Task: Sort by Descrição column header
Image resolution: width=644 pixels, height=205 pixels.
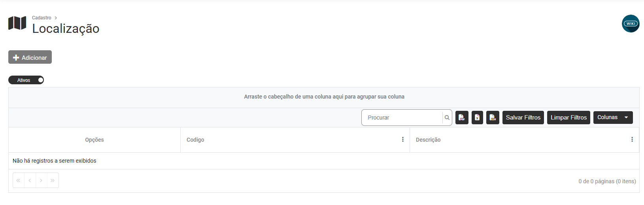Action: 428,140
